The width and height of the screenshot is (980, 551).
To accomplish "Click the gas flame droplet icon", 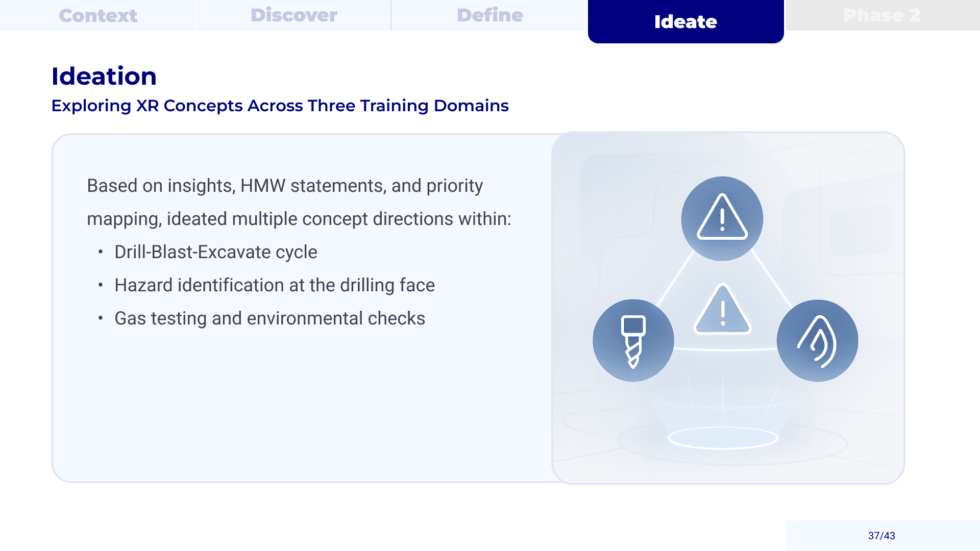I will [x=817, y=340].
